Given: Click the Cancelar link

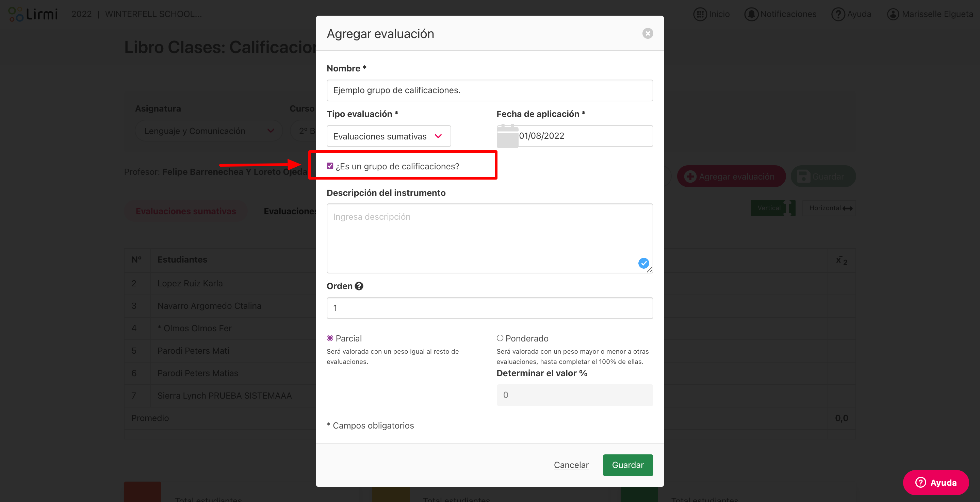Looking at the screenshot, I should click(571, 465).
